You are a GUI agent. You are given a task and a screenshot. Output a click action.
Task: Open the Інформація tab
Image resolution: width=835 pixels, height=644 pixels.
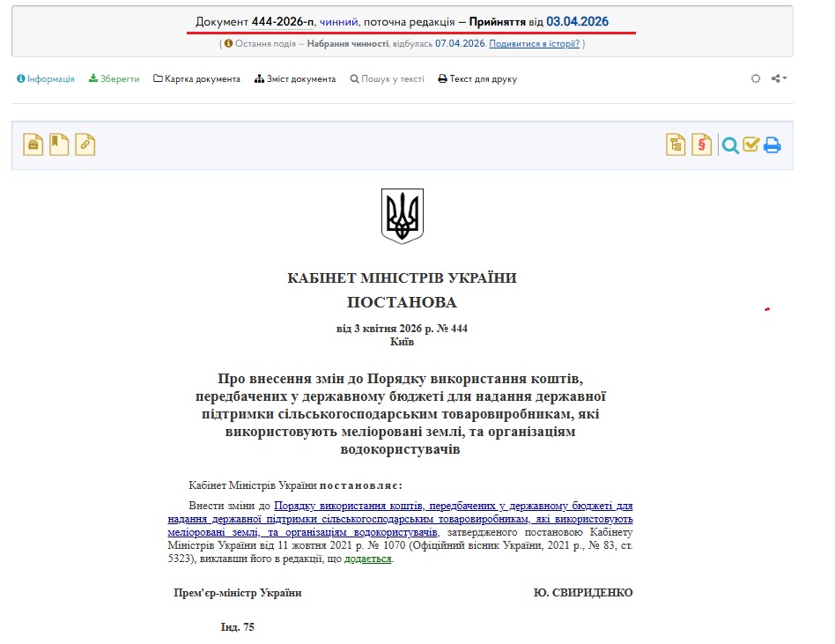(x=45, y=78)
